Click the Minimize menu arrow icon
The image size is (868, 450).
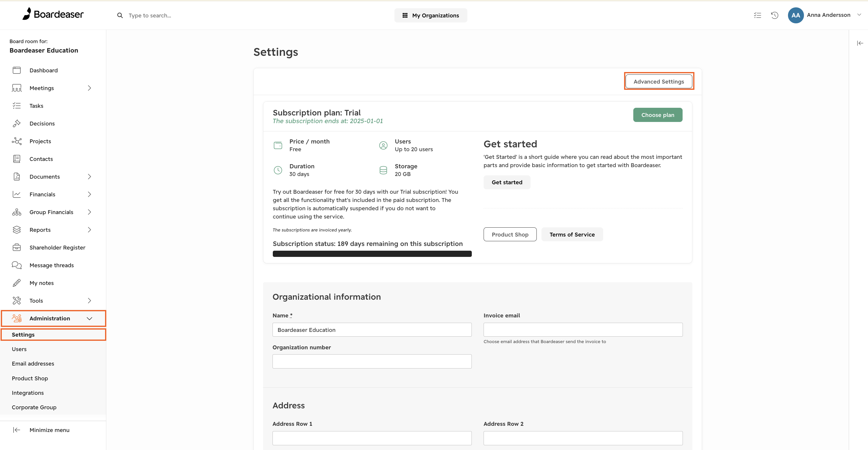(17, 430)
